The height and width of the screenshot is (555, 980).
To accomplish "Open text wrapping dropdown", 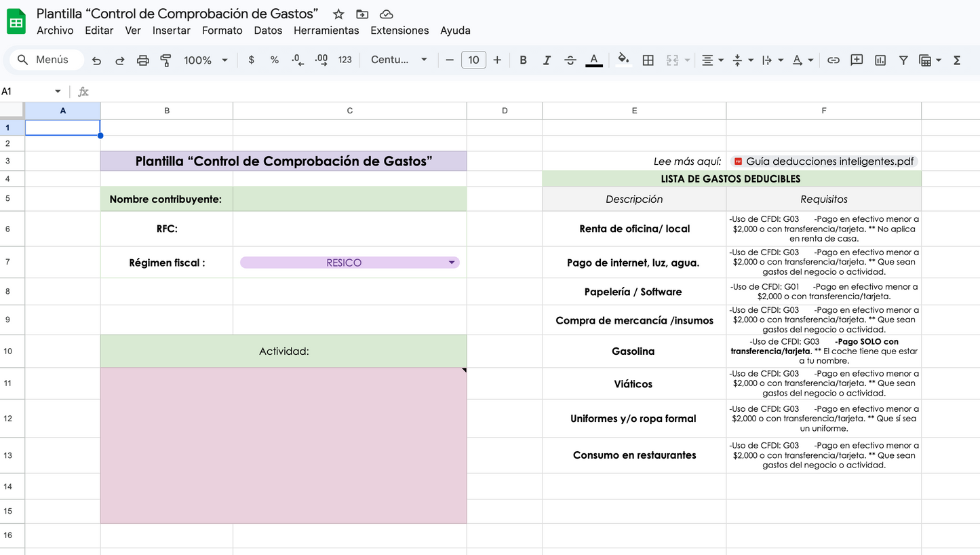I will pos(772,60).
